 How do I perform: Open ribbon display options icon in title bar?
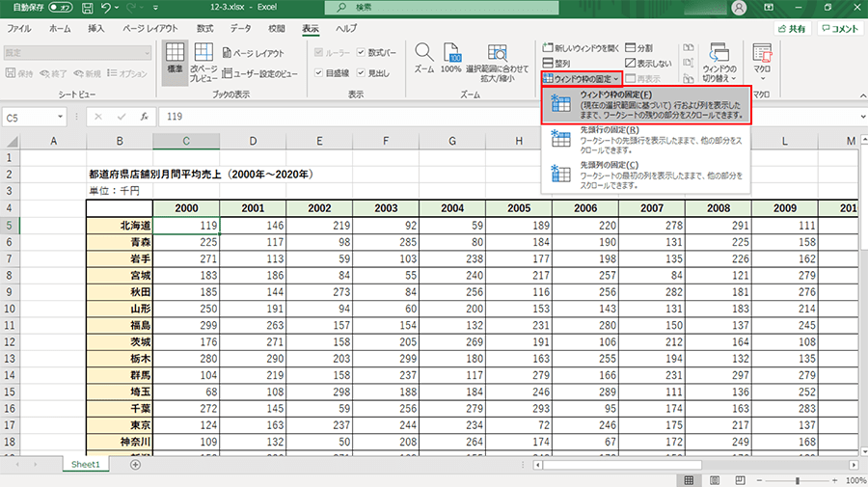tap(769, 8)
